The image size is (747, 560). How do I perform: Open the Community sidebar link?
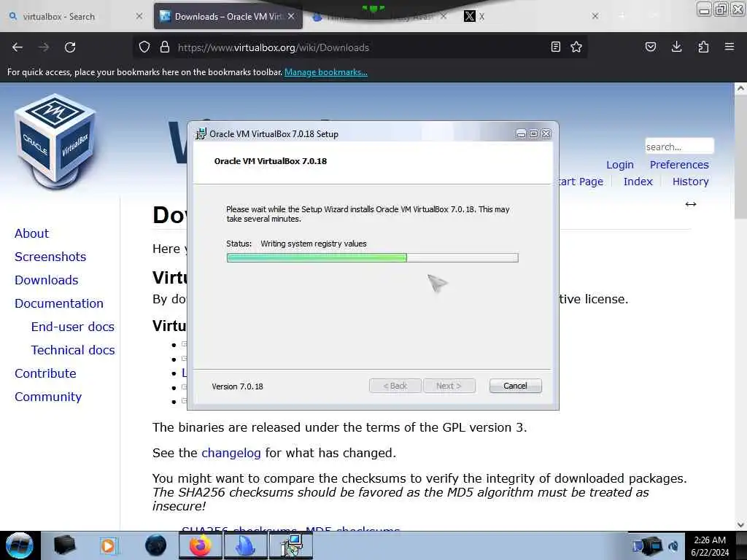(x=48, y=397)
